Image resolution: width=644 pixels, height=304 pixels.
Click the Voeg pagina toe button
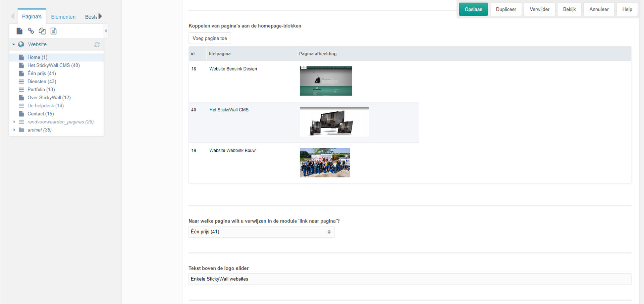pyautogui.click(x=210, y=38)
